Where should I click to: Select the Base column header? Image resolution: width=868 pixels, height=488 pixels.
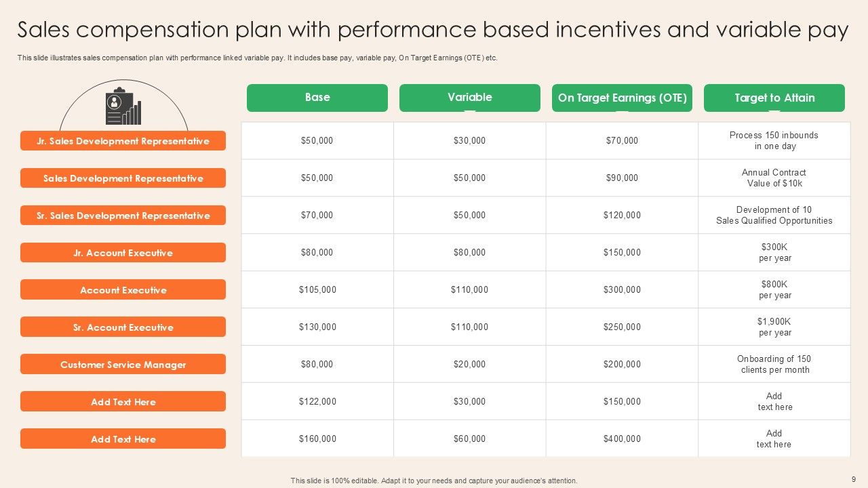click(x=317, y=98)
